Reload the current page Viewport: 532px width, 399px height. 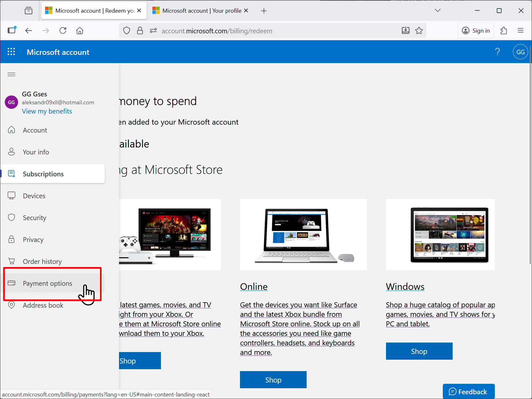(63, 31)
